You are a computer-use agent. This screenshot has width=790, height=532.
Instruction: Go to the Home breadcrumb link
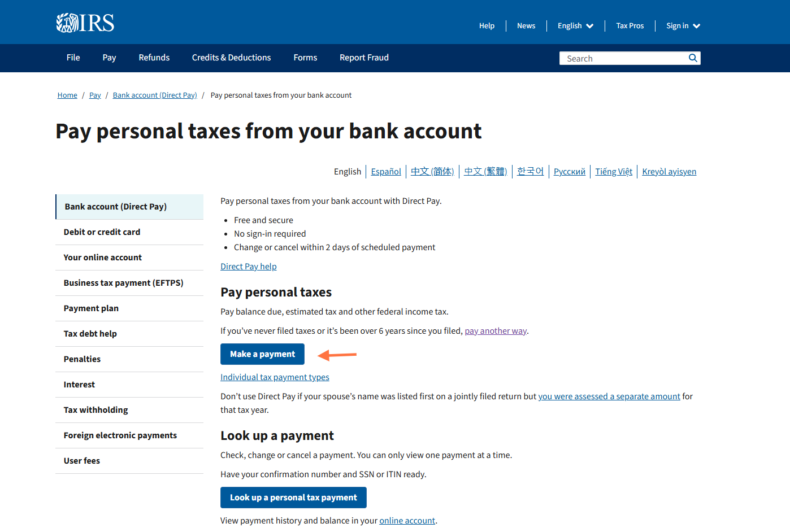(x=67, y=95)
